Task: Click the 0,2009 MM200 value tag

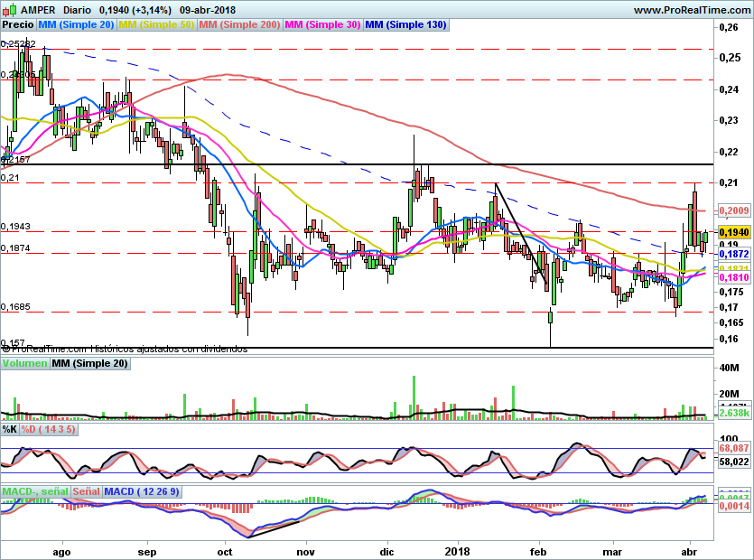Action: [x=734, y=210]
